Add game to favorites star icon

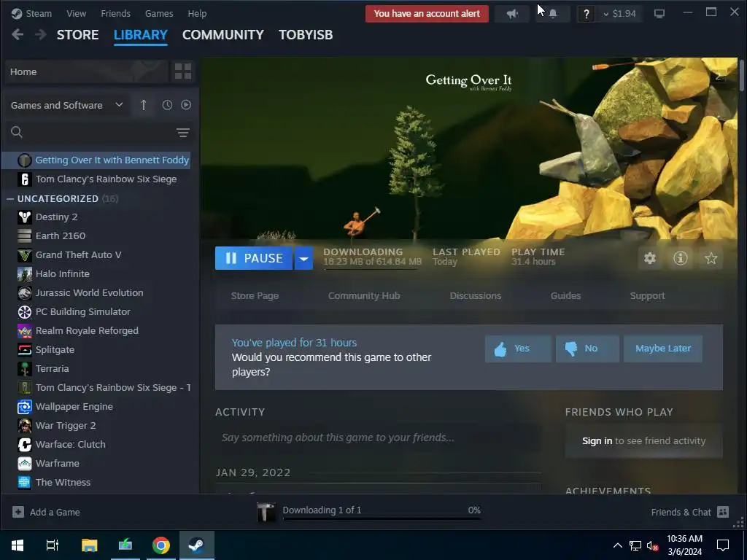(711, 258)
